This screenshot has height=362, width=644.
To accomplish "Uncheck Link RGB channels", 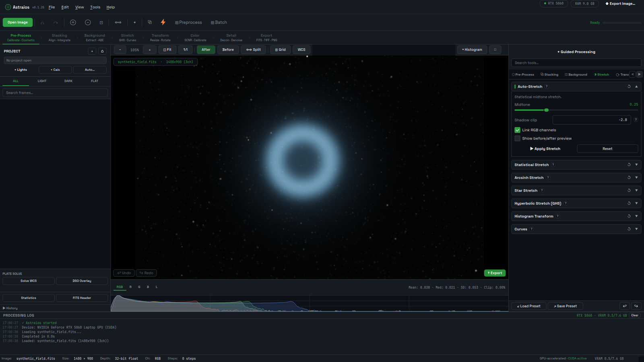I will (x=517, y=130).
